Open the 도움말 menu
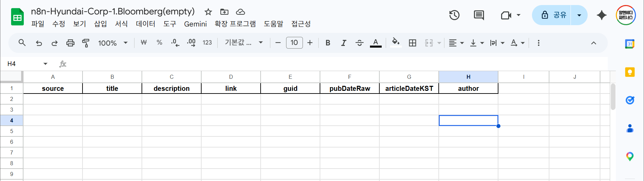The width and height of the screenshot is (644, 181). point(273,24)
